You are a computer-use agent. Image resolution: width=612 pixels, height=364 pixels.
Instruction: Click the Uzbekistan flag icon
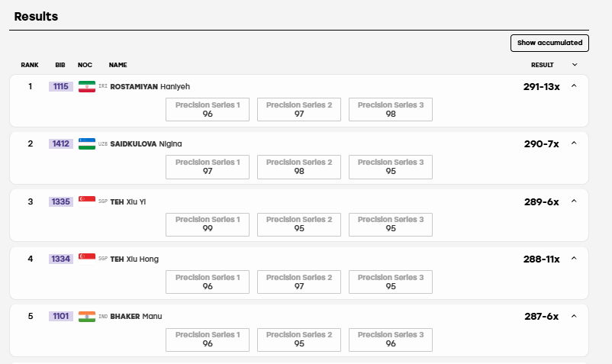coord(87,143)
